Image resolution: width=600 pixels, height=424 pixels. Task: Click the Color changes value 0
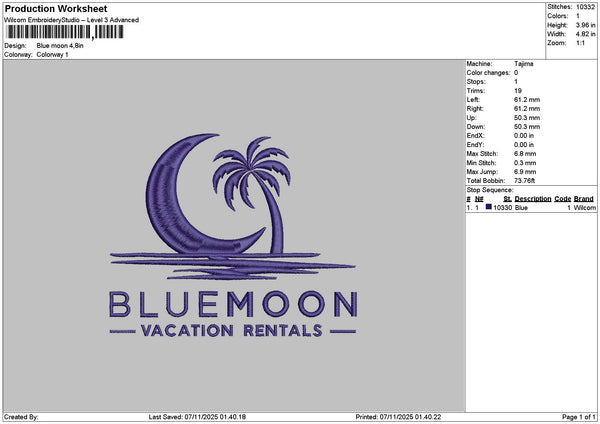click(516, 73)
